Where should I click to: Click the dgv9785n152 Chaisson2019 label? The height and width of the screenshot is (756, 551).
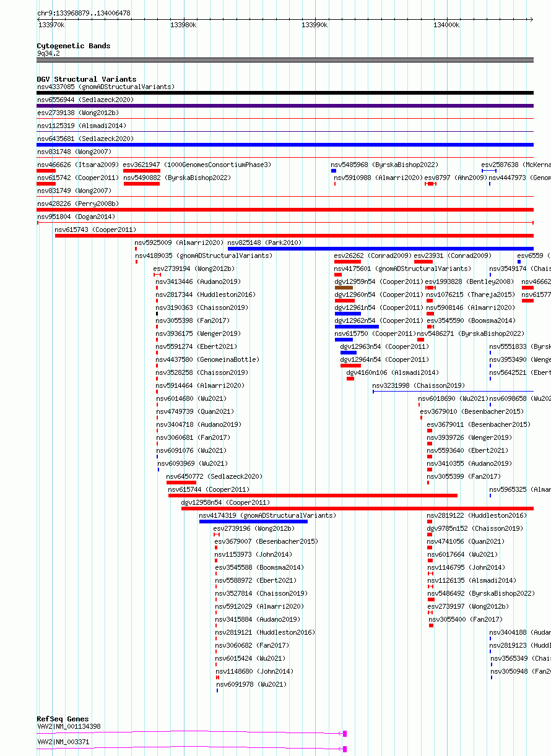475,528
